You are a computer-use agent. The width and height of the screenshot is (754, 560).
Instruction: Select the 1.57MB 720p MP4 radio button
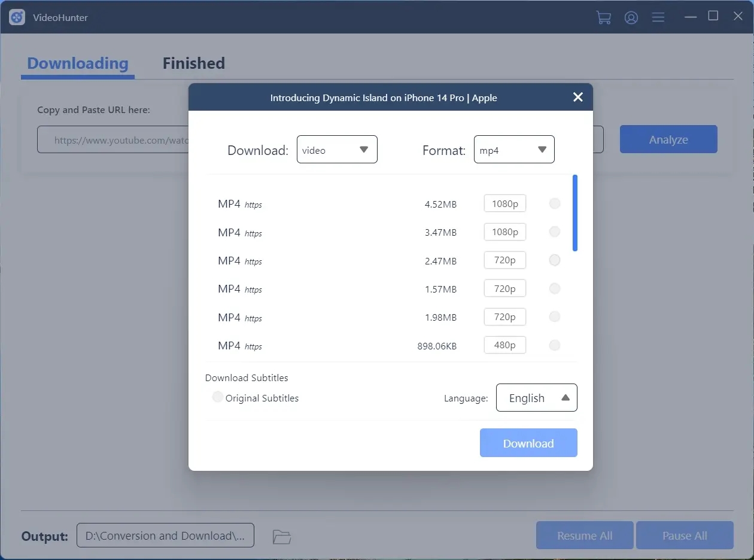pyautogui.click(x=555, y=288)
